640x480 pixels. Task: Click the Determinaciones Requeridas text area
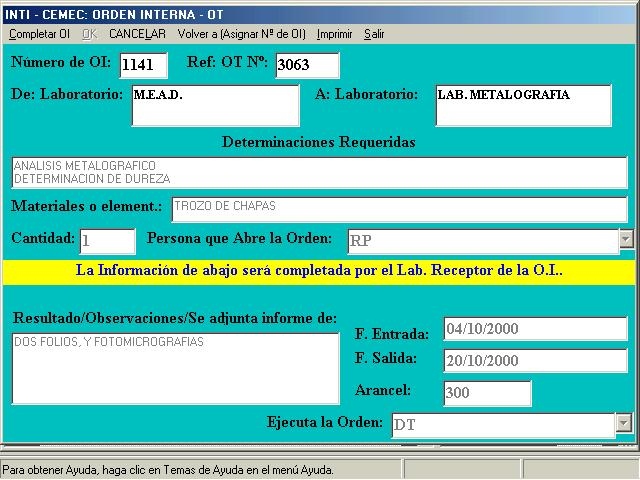(x=319, y=172)
